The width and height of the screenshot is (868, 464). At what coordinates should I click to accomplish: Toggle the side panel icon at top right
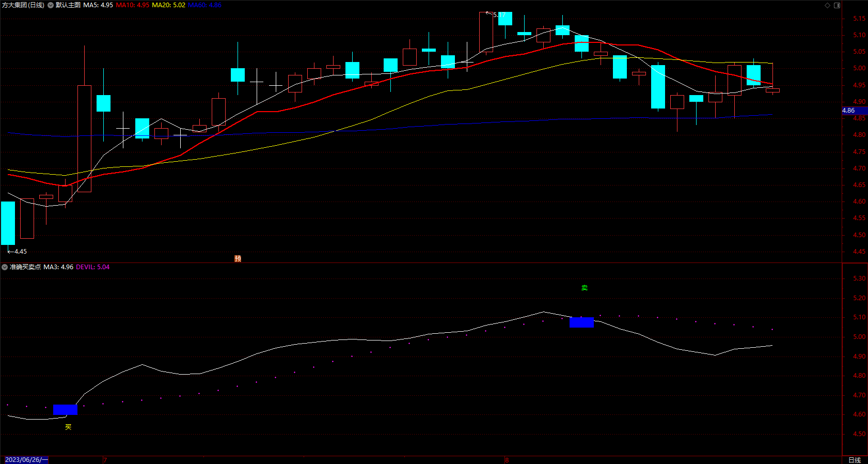click(837, 5)
